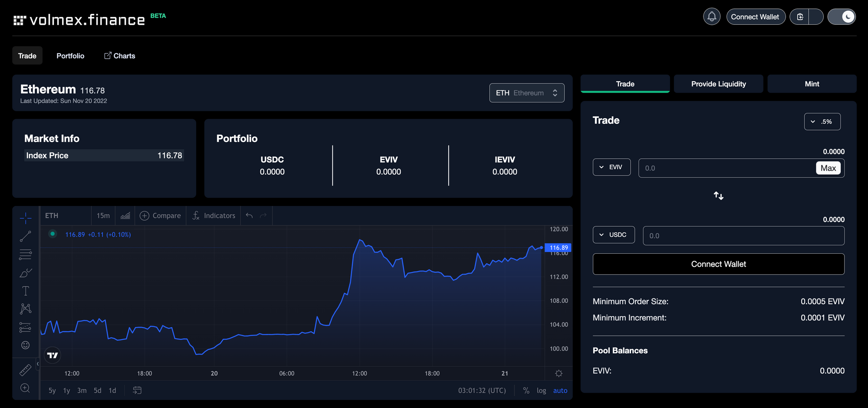Expand the ETH Ethereum asset selector
This screenshot has height=408, width=868.
click(x=527, y=93)
